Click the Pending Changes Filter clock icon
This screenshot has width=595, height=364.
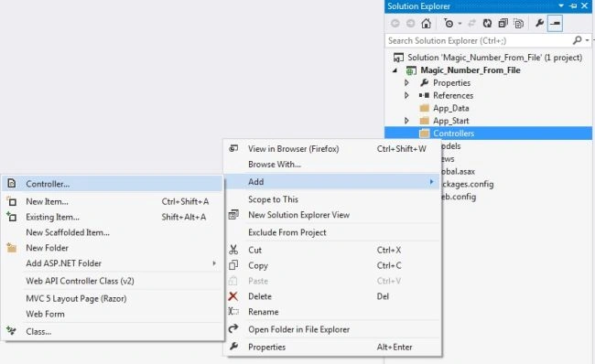tap(449, 24)
